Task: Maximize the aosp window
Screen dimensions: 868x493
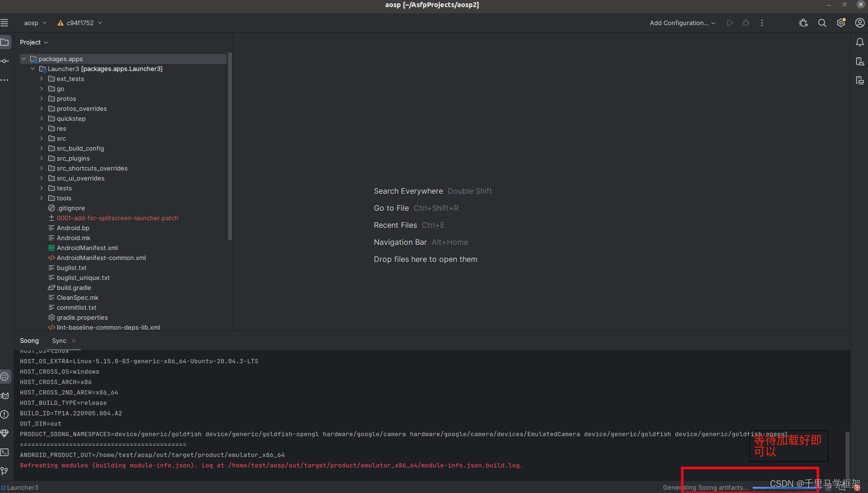Action: click(844, 5)
